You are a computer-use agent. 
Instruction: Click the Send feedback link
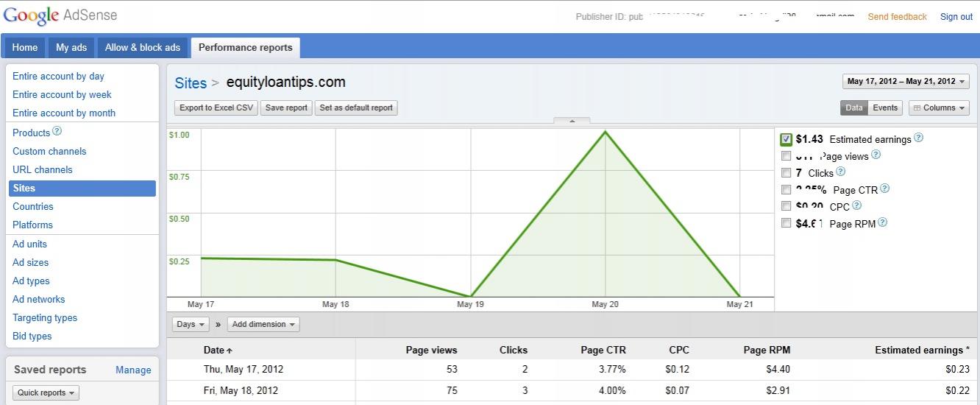pyautogui.click(x=897, y=16)
